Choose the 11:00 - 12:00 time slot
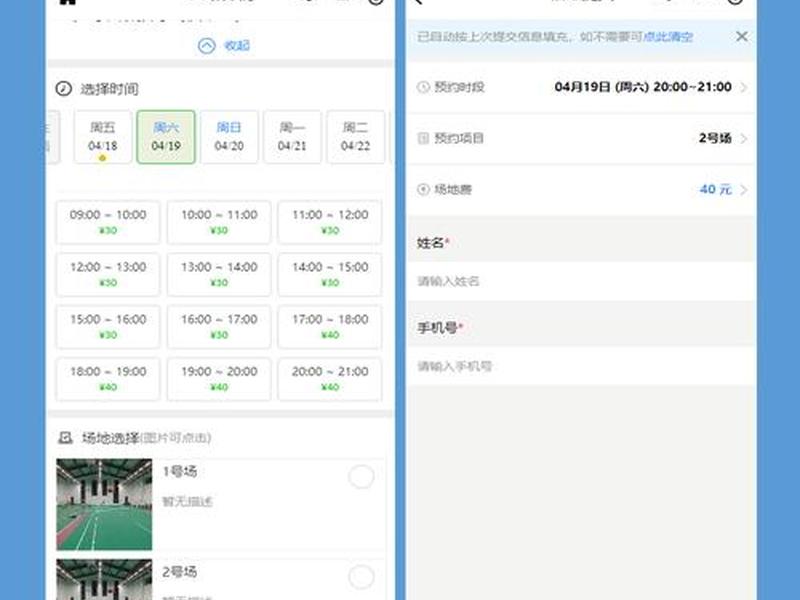 tap(330, 222)
